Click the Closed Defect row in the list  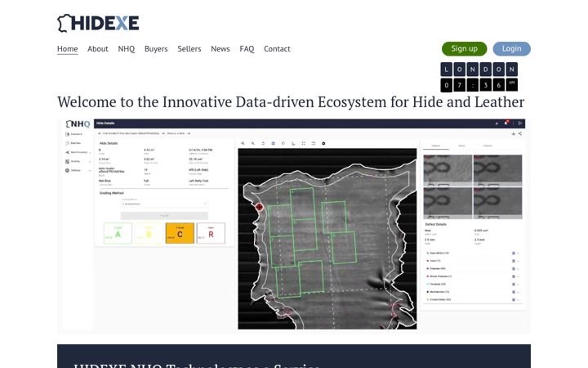[x=474, y=299]
